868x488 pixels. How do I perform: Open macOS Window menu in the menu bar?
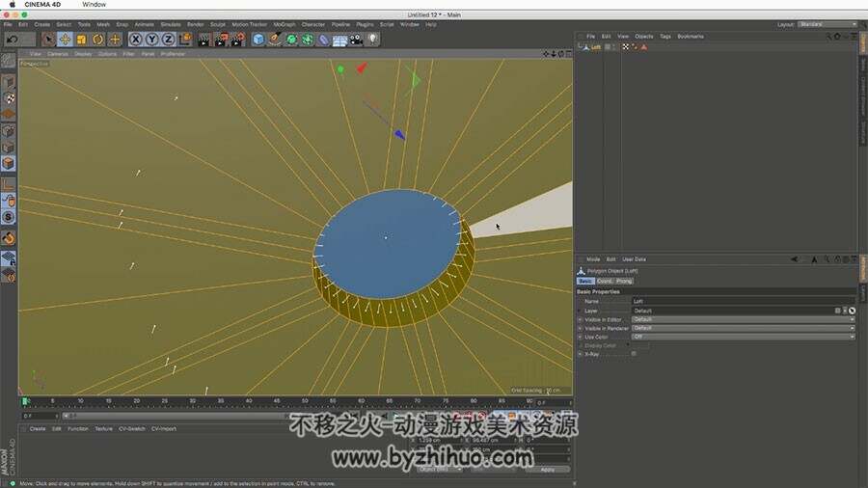pos(95,5)
